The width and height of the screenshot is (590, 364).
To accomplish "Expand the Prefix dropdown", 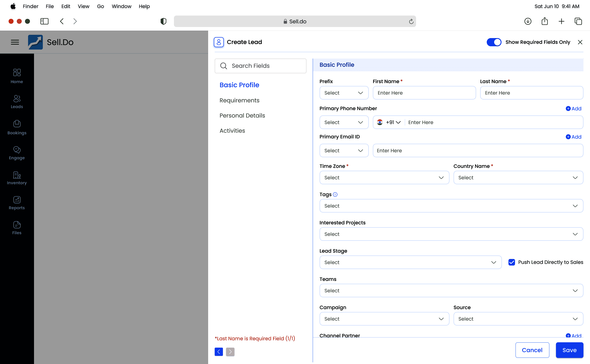I will click(344, 93).
